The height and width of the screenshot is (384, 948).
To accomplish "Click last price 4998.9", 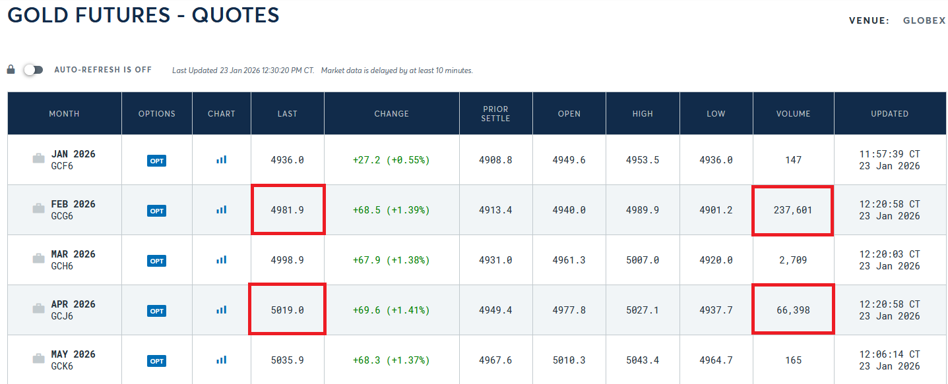I will pyautogui.click(x=287, y=261).
